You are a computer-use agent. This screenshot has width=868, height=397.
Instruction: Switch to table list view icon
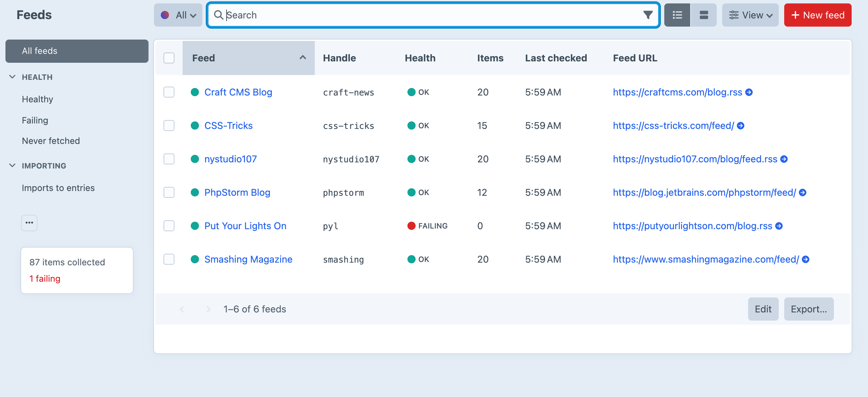pyautogui.click(x=677, y=15)
